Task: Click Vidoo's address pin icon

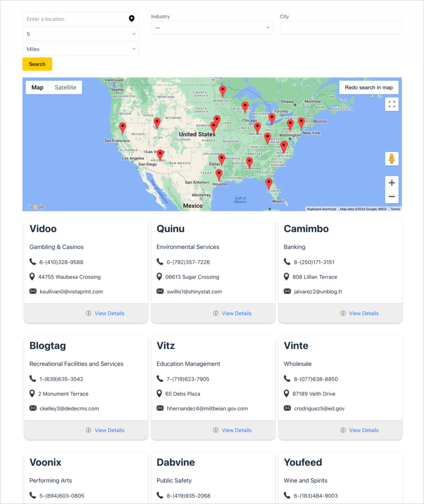Action: pyautogui.click(x=32, y=277)
